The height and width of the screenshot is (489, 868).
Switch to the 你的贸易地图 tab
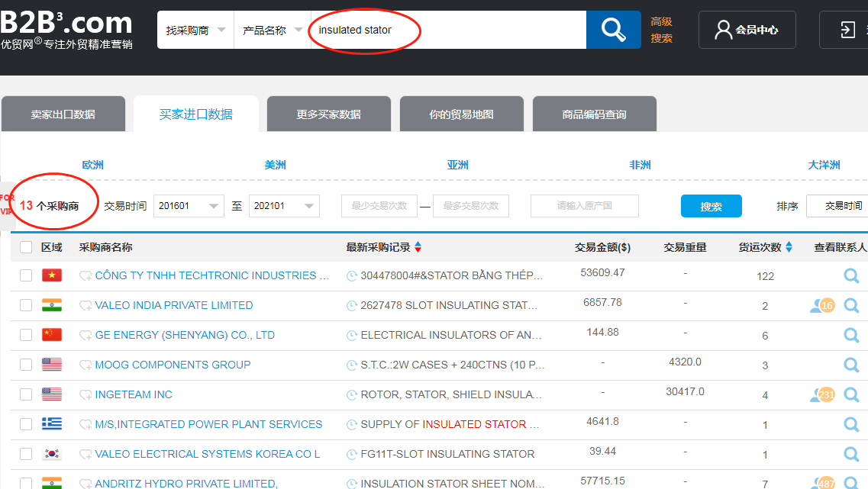point(462,114)
